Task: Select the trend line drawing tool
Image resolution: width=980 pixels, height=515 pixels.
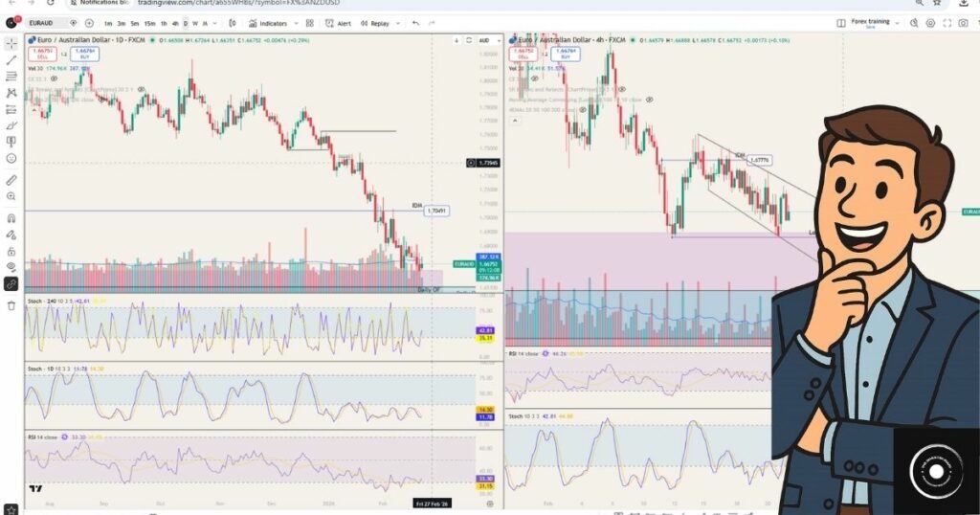Action: 11,59
